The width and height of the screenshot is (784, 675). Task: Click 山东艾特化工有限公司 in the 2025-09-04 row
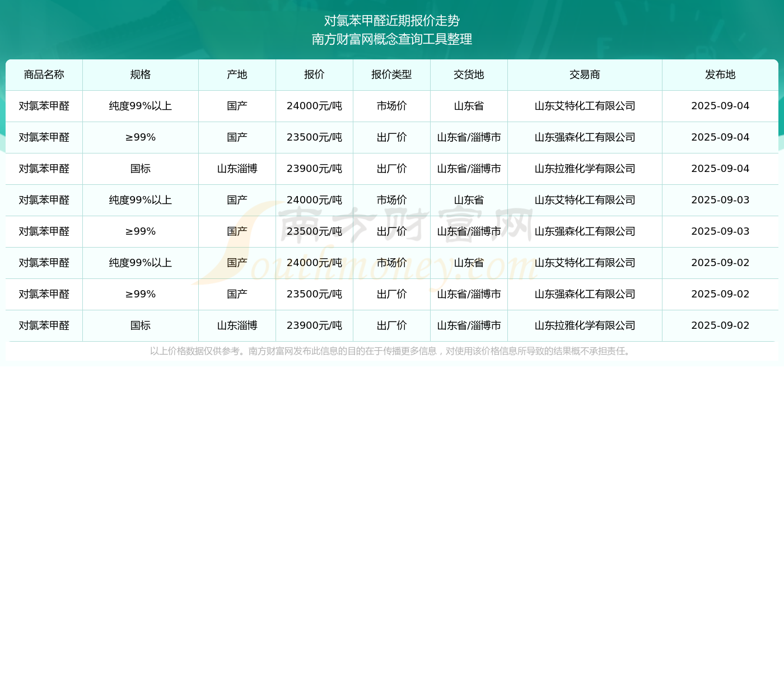[x=585, y=106]
